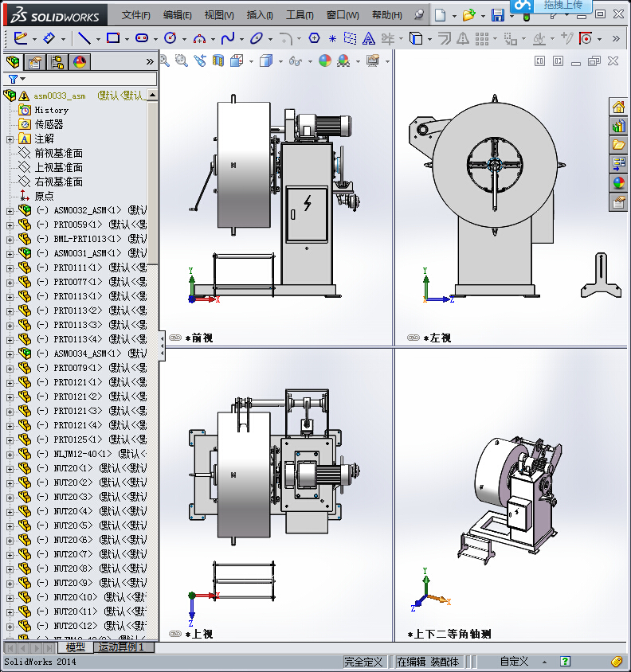Open the unit system dropdown in status bar
Image resolution: width=631 pixels, height=672 pixels.
click(544, 662)
